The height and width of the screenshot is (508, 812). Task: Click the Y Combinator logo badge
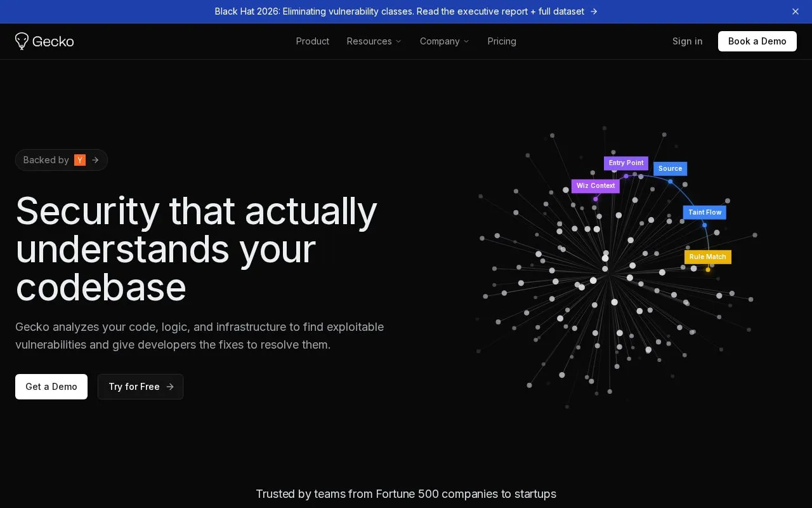pos(80,160)
